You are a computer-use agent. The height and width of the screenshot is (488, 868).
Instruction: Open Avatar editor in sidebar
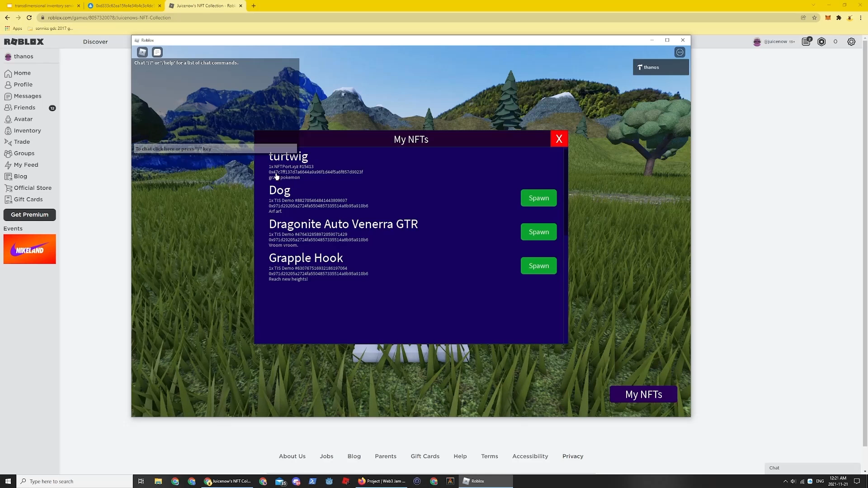pos(19,119)
